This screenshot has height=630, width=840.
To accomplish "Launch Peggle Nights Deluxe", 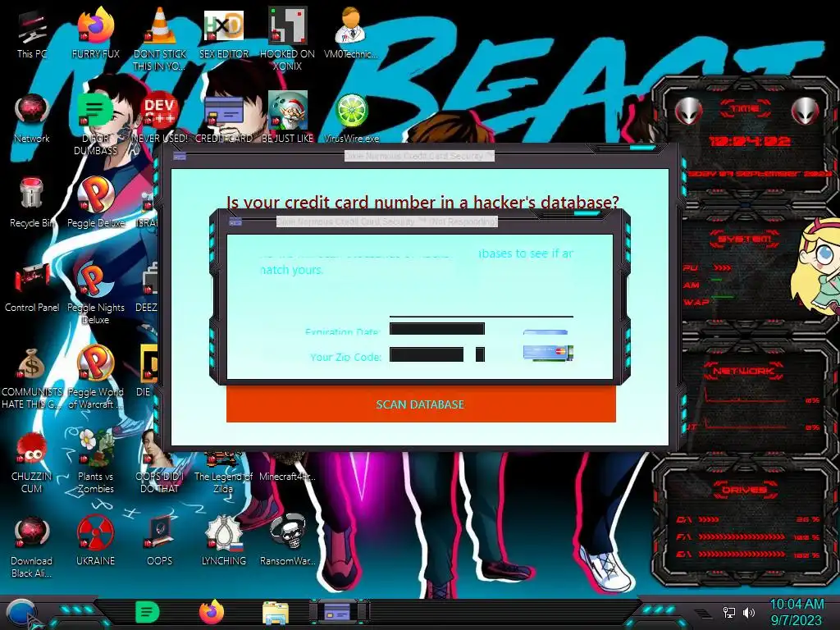I will point(95,293).
